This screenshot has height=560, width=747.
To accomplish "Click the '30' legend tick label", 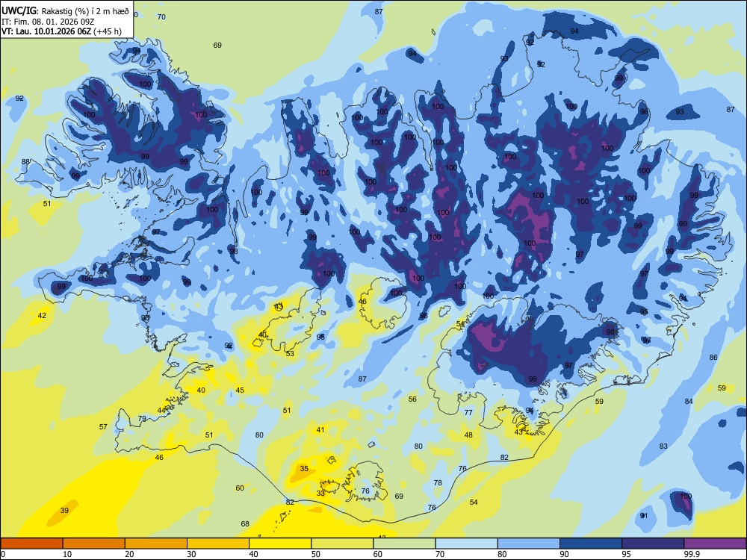I will pos(191,554).
